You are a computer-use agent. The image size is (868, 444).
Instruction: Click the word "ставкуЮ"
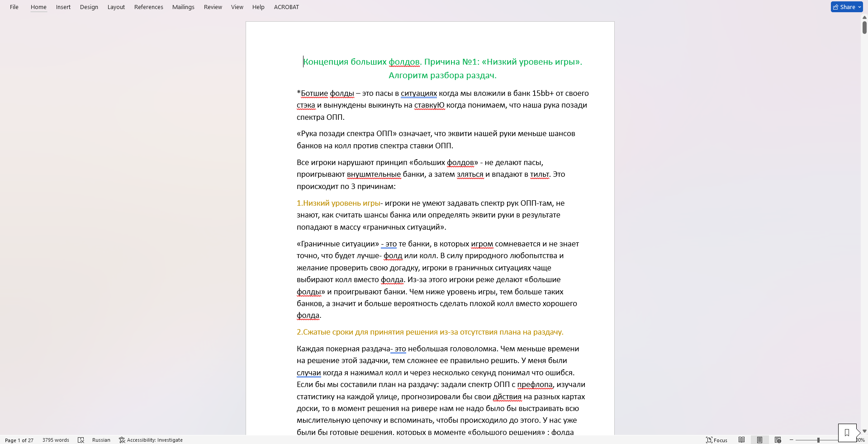tap(429, 105)
